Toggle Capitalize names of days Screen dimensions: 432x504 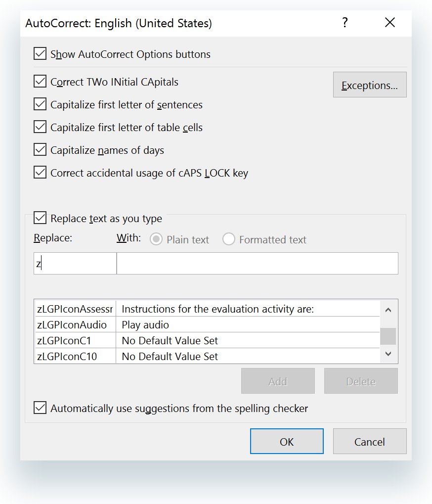tap(40, 150)
